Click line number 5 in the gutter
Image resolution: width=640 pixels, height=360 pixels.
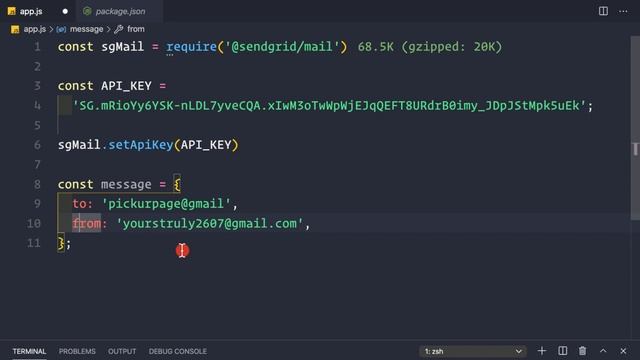(37, 125)
